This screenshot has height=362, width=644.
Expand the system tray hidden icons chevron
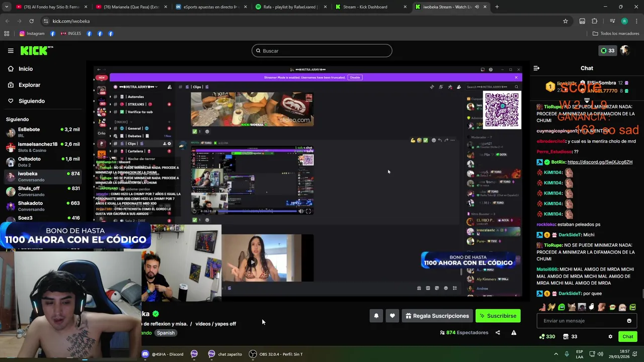tap(556, 354)
